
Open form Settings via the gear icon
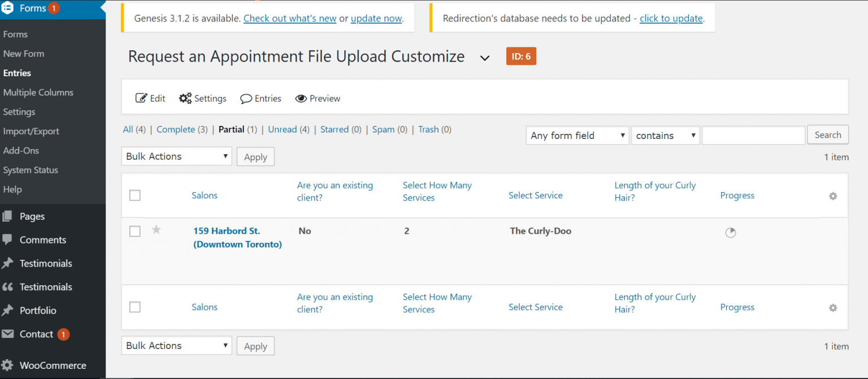[x=185, y=98]
